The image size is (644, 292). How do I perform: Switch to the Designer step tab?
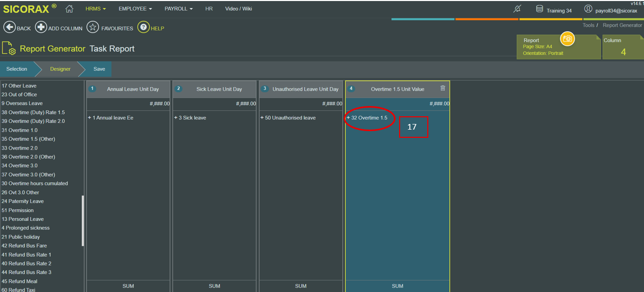click(60, 69)
